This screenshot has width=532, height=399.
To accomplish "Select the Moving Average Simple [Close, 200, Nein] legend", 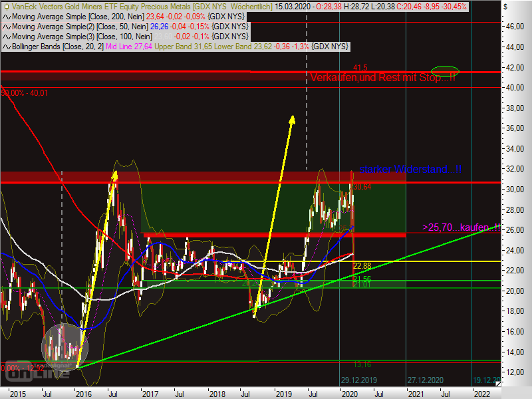I will pyautogui.click(x=78, y=17).
